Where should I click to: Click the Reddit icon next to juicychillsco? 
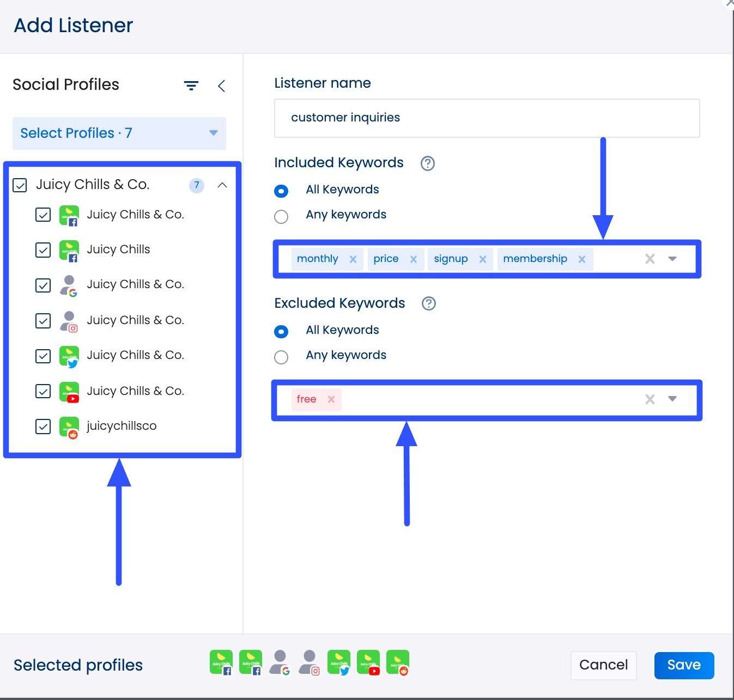[x=69, y=427]
